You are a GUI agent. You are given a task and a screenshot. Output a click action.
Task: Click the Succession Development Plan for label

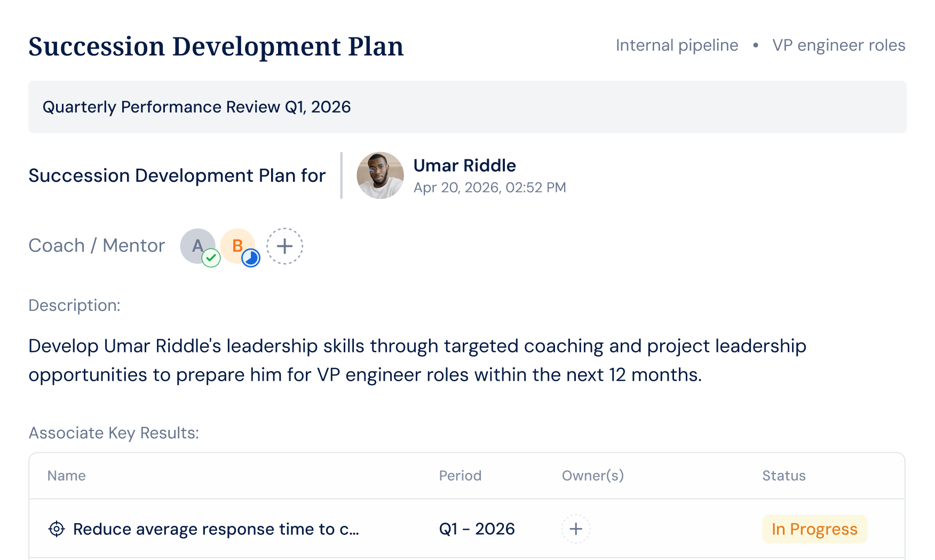(177, 175)
